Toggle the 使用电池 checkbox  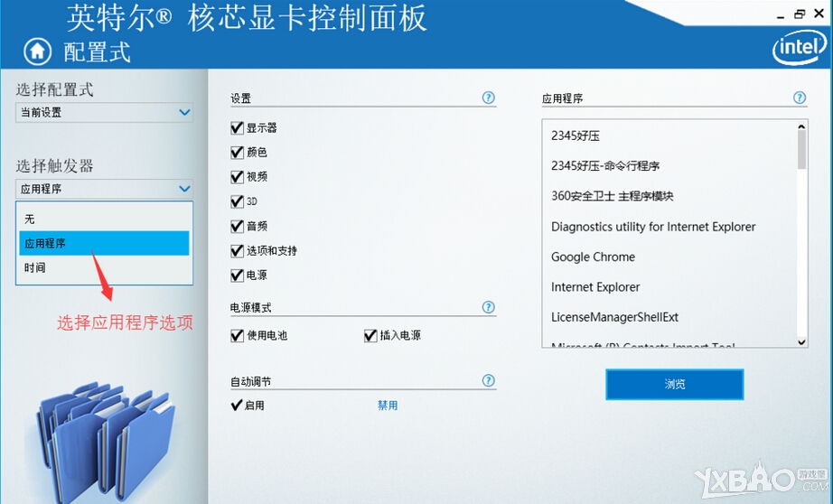click(237, 336)
